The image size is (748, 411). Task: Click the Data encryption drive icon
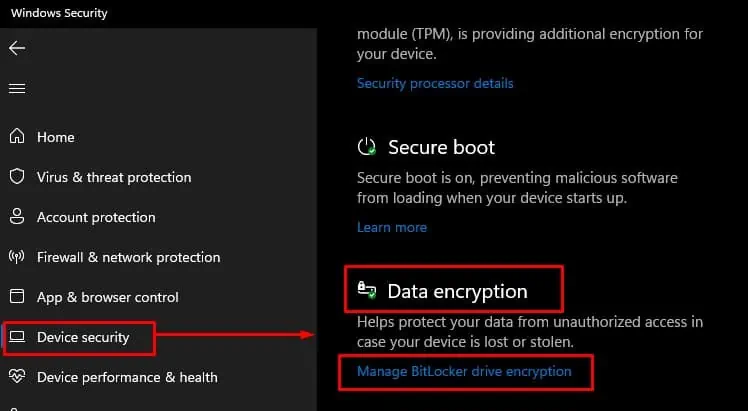point(367,292)
